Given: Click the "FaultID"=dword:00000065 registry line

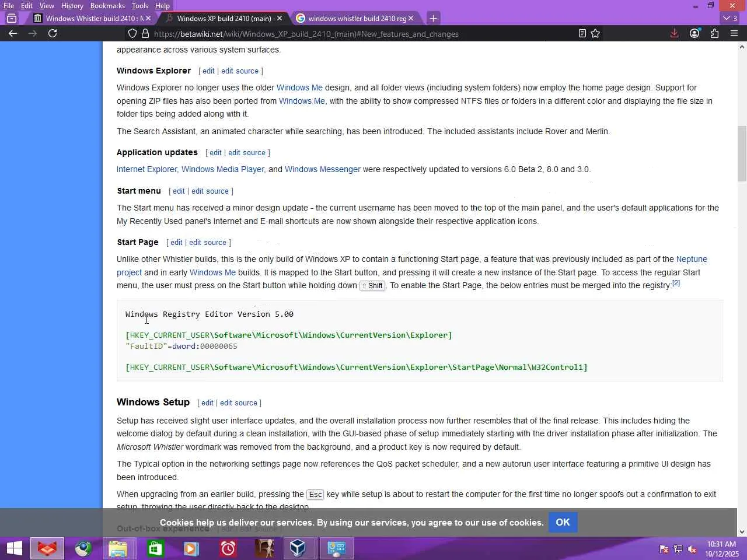Looking at the screenshot, I should (181, 346).
